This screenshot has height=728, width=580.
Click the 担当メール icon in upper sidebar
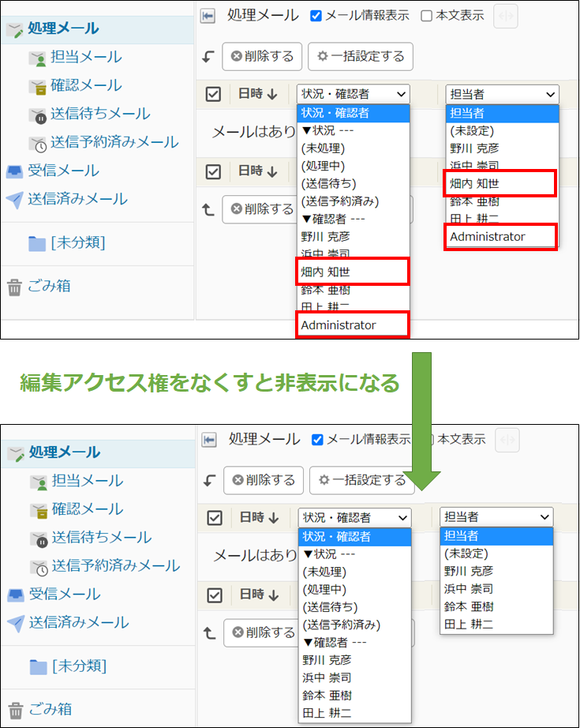click(37, 58)
